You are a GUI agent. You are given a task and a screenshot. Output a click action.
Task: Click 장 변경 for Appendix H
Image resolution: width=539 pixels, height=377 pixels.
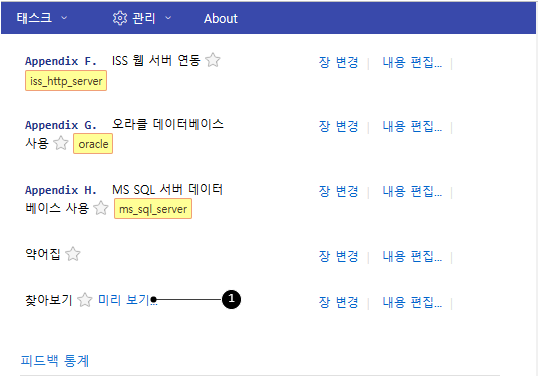tap(339, 191)
